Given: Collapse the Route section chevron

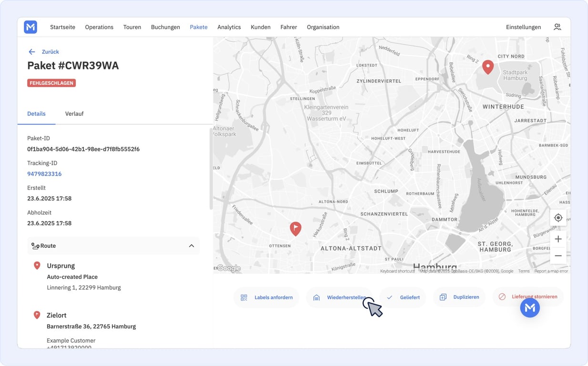Looking at the screenshot, I should pos(191,246).
